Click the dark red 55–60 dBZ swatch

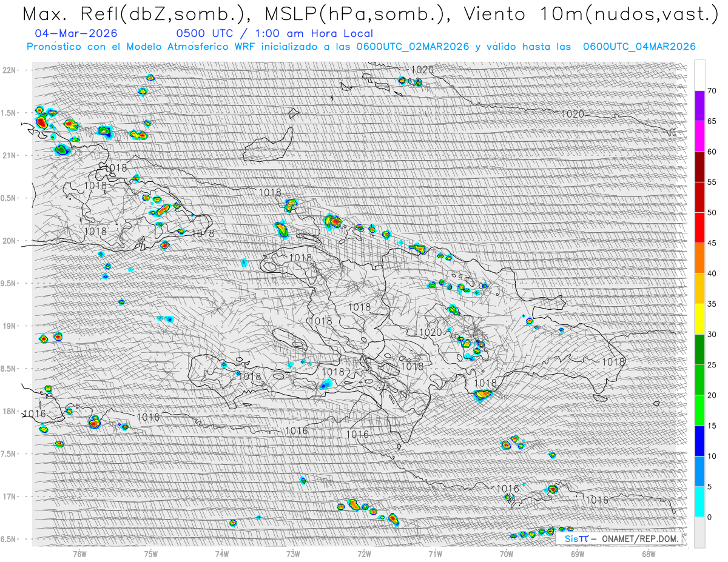[699, 167]
